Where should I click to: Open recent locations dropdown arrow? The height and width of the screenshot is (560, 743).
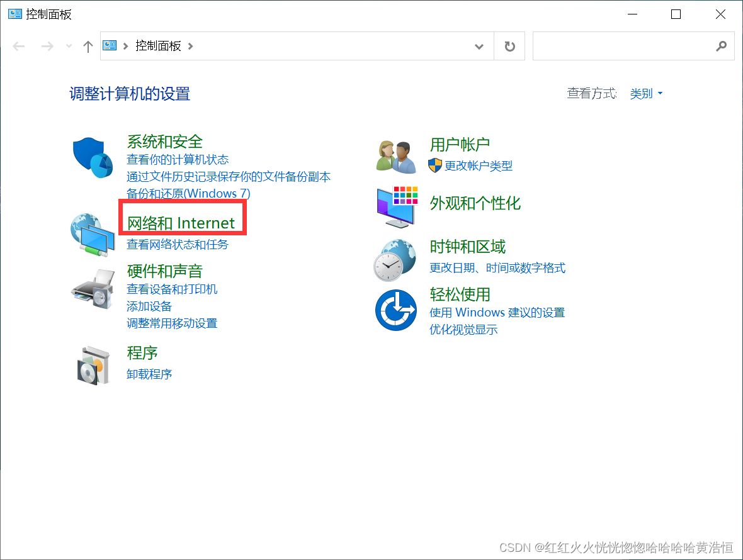(69, 46)
